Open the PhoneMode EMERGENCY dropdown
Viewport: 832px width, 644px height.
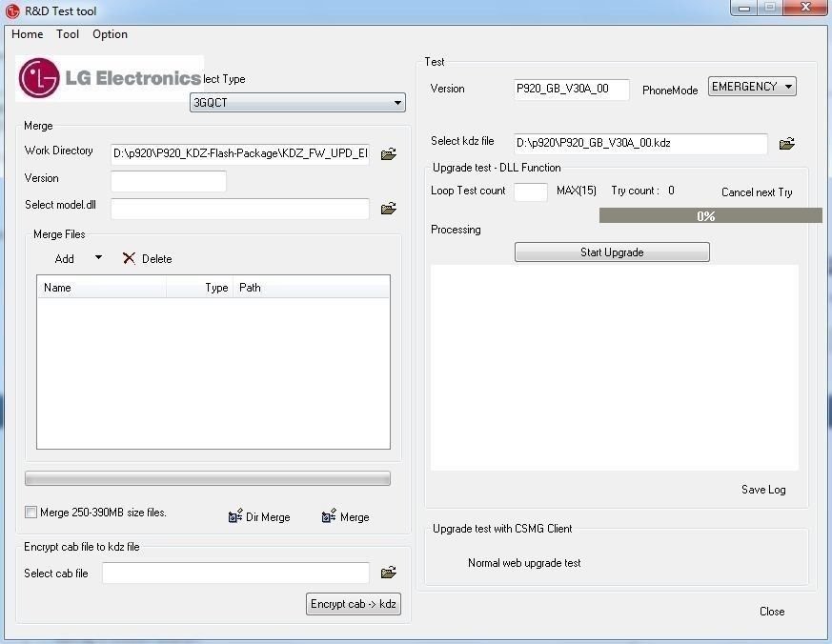point(752,87)
